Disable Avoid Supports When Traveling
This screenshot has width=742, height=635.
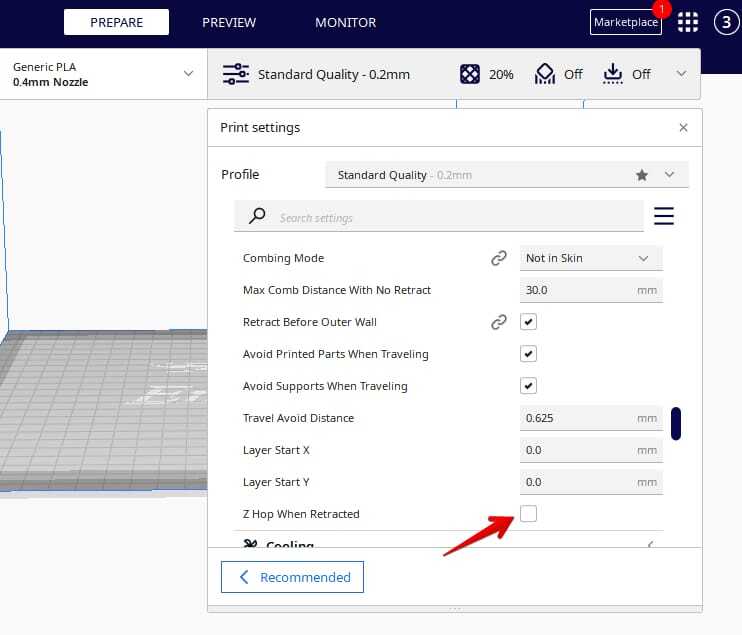tap(529, 386)
